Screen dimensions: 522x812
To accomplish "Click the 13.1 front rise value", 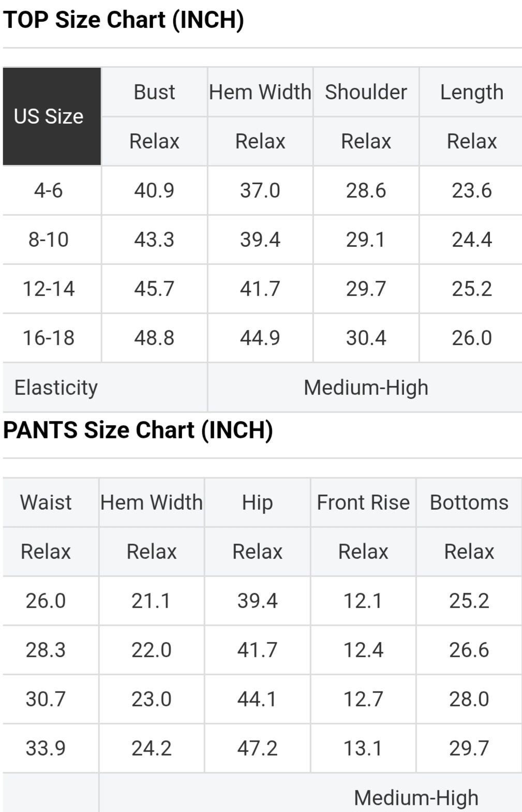I will click(x=363, y=748).
